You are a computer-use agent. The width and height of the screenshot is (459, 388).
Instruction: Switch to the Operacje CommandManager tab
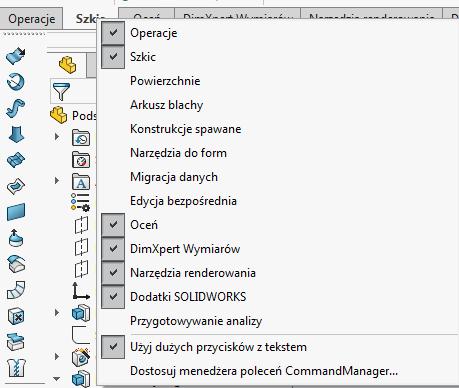(x=31, y=19)
